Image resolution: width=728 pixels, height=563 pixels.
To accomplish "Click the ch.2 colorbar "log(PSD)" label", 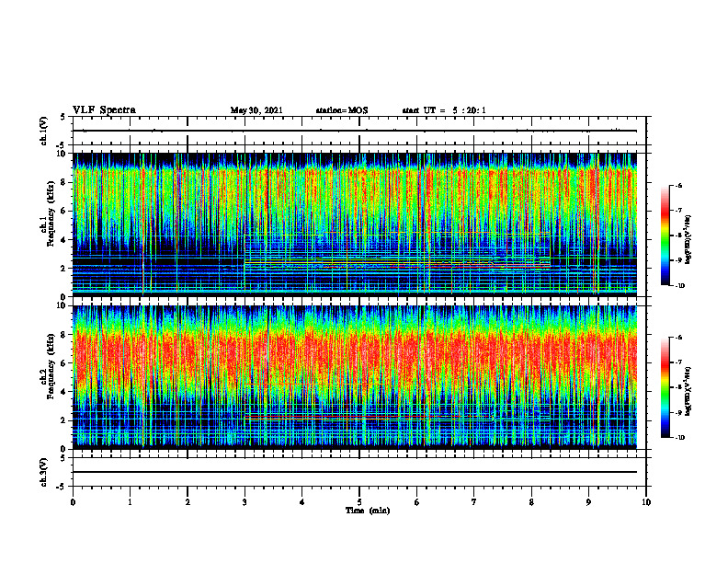I will pyautogui.click(x=688, y=391).
